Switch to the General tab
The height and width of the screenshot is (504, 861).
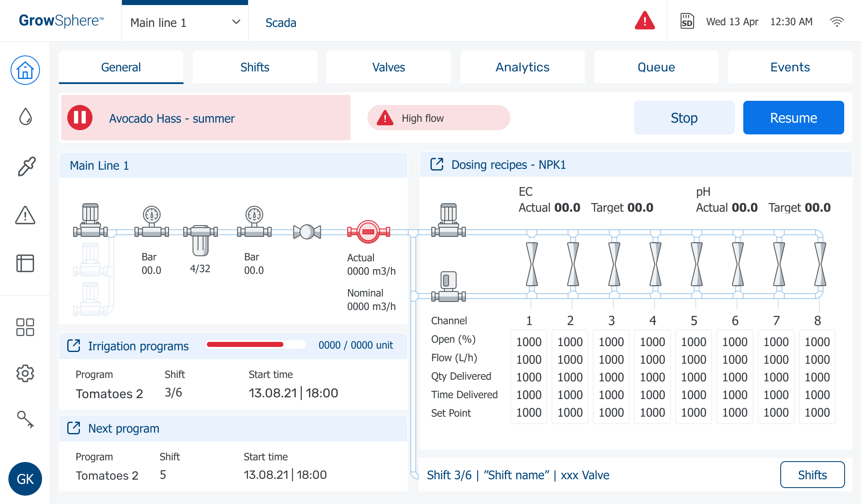point(121,67)
